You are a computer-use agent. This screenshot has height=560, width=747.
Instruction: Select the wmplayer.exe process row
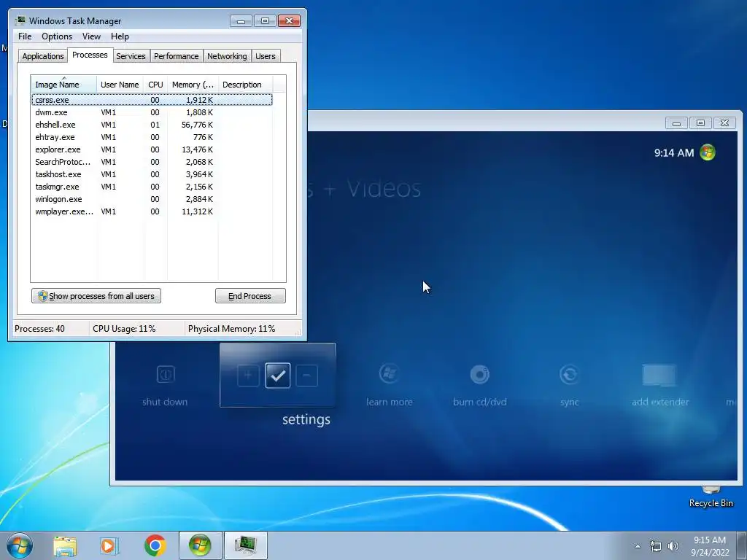tap(152, 211)
